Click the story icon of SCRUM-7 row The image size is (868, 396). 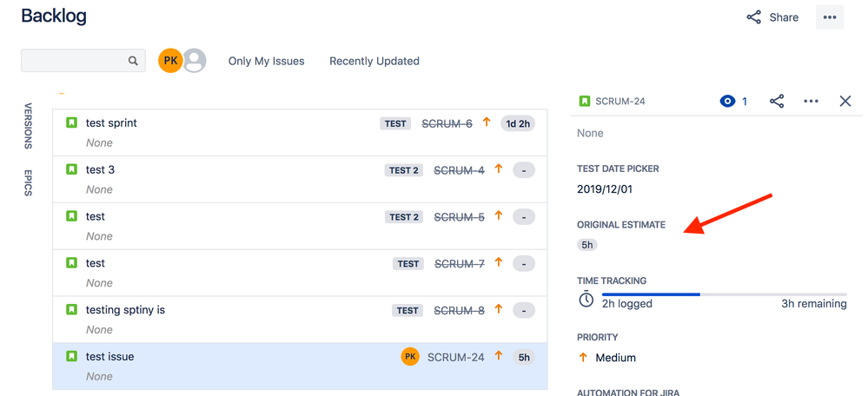coord(71,263)
